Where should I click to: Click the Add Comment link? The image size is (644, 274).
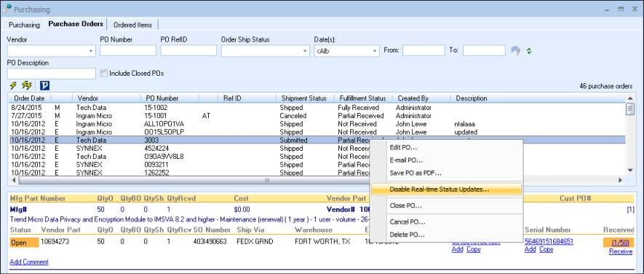tap(29, 262)
